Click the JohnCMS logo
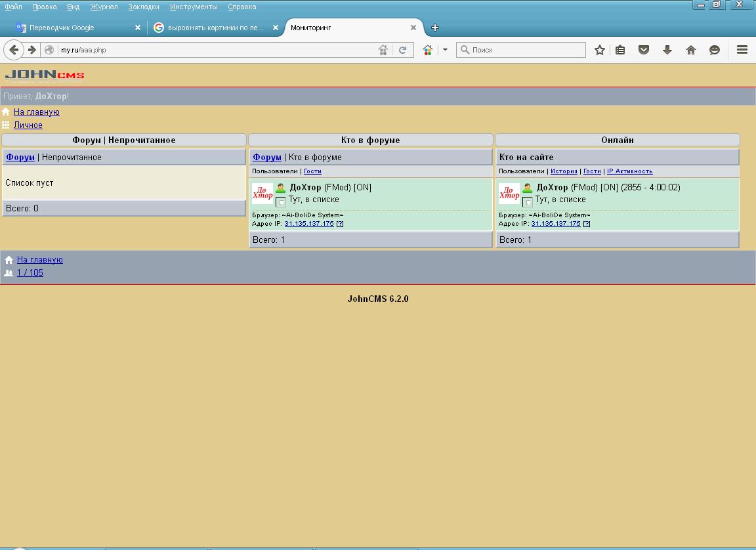This screenshot has width=756, height=550. (45, 75)
